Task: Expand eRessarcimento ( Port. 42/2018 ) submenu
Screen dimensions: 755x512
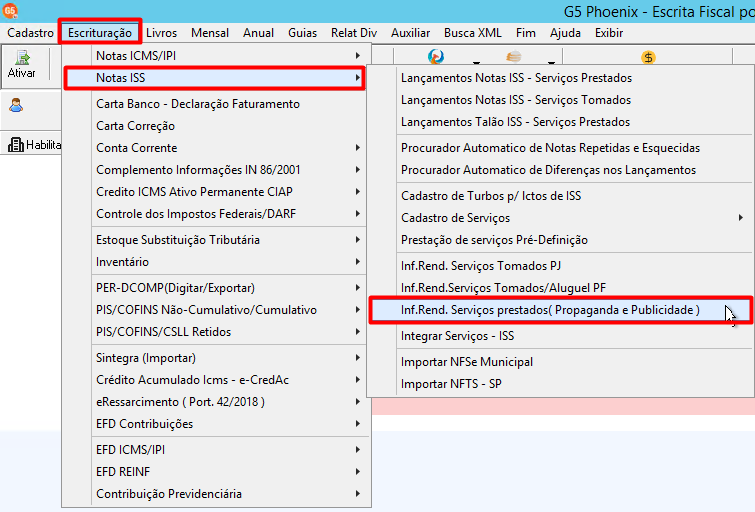Action: pos(215,402)
